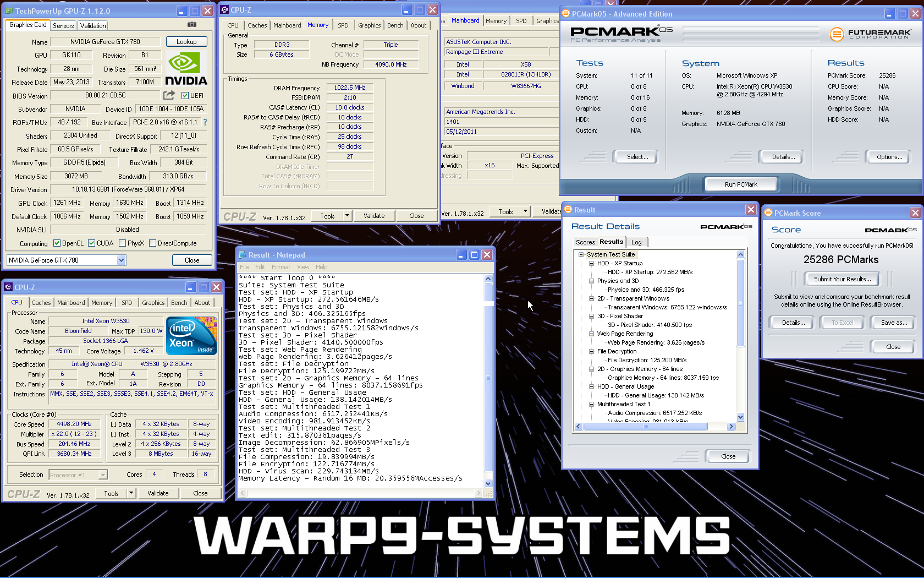Click the Notepad scroll up arrow
The height and width of the screenshot is (578, 924).
tap(488, 279)
